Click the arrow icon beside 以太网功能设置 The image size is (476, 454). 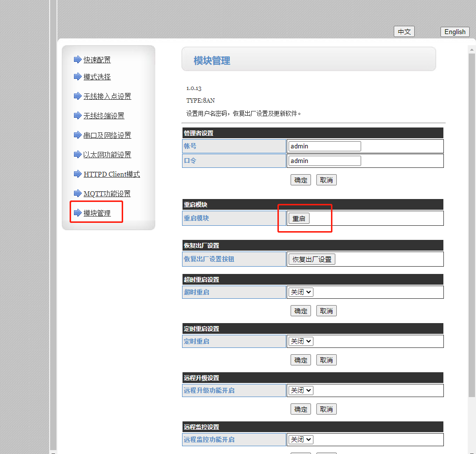pos(77,154)
